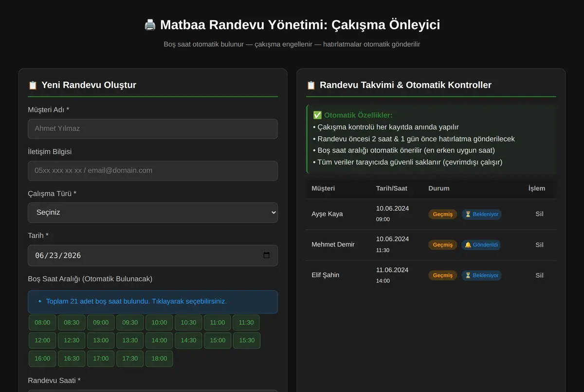
Task: Click Bekleniyor badge in Elif Şahin row
Action: [x=481, y=275]
